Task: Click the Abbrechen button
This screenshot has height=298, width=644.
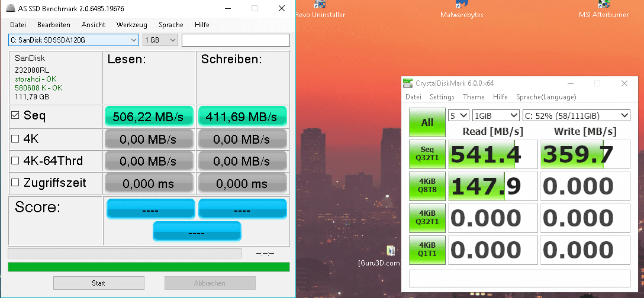Action: [210, 283]
